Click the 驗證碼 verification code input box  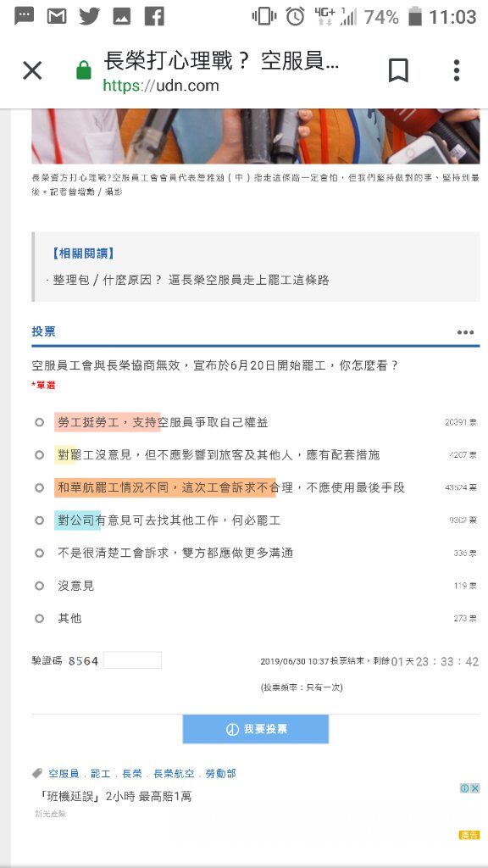[x=132, y=660]
